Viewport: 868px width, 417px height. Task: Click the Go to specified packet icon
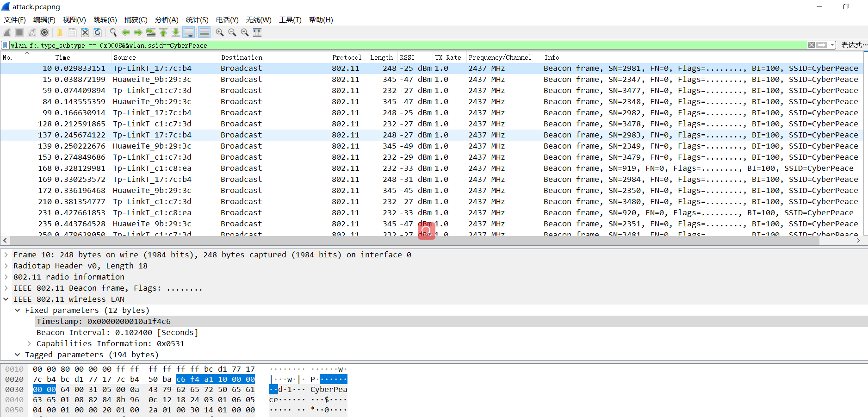pos(151,32)
